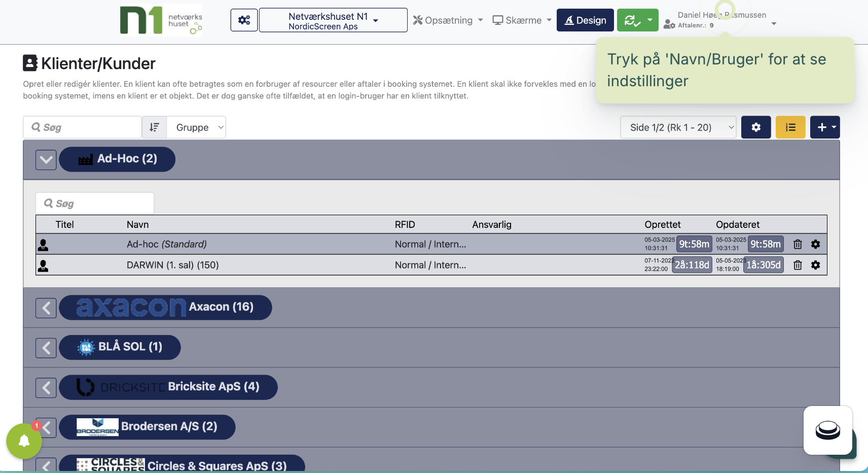
Task: Open the Skærme menu
Action: coord(522,20)
